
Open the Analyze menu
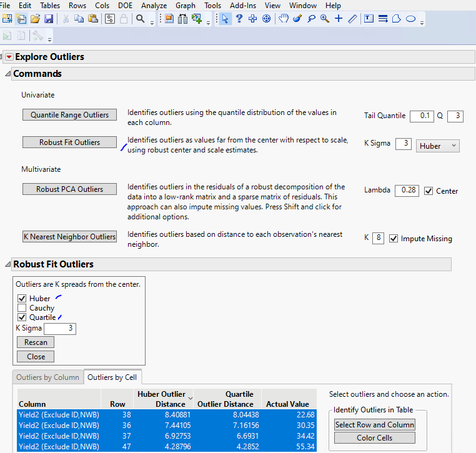pyautogui.click(x=154, y=6)
